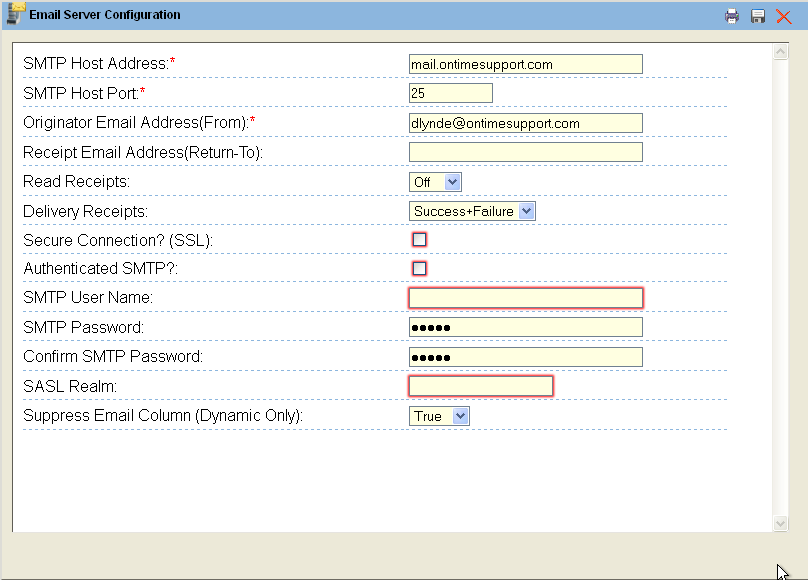808x580 pixels.
Task: Check the Authenticated SMTP option
Action: 419,268
